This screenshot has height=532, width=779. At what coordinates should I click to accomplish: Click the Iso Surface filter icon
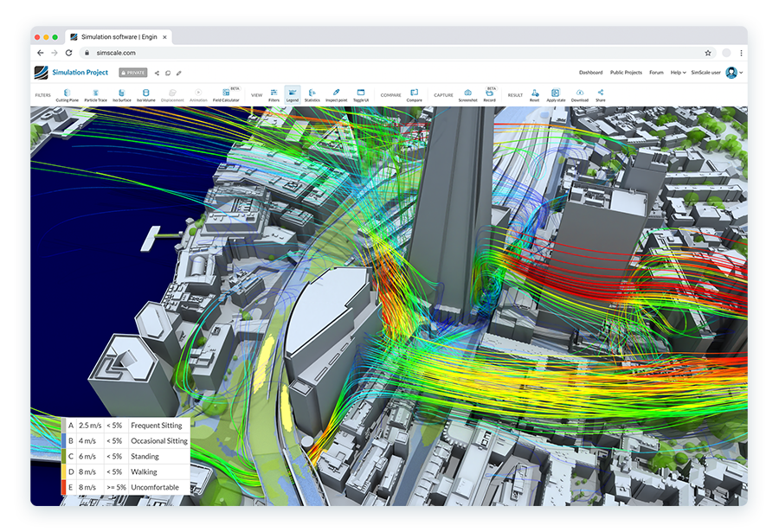coord(121,94)
